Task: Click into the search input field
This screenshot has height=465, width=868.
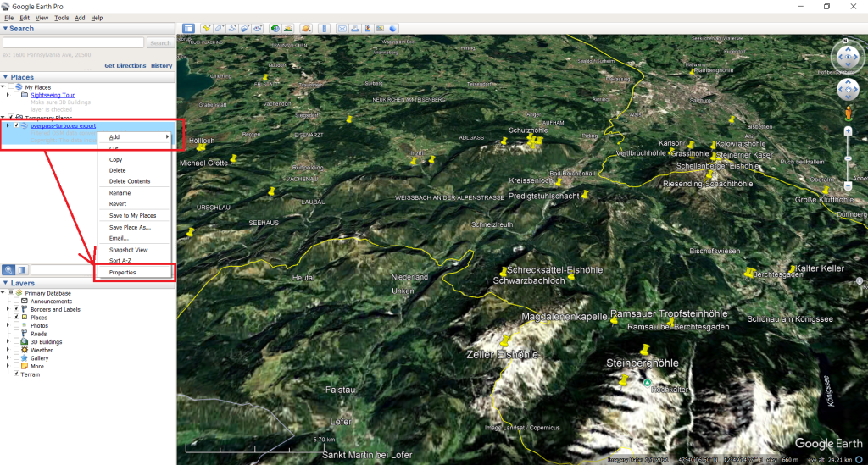Action: (73, 42)
